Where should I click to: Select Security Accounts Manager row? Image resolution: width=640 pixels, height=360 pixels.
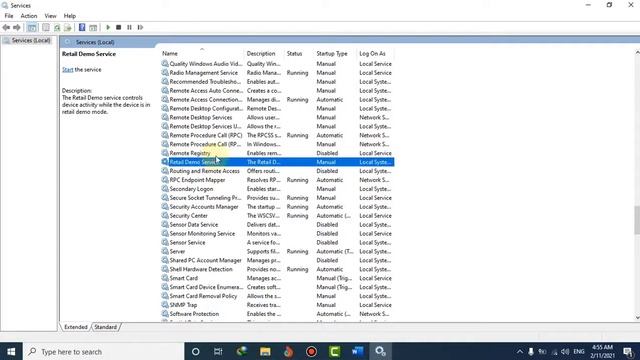pos(278,207)
